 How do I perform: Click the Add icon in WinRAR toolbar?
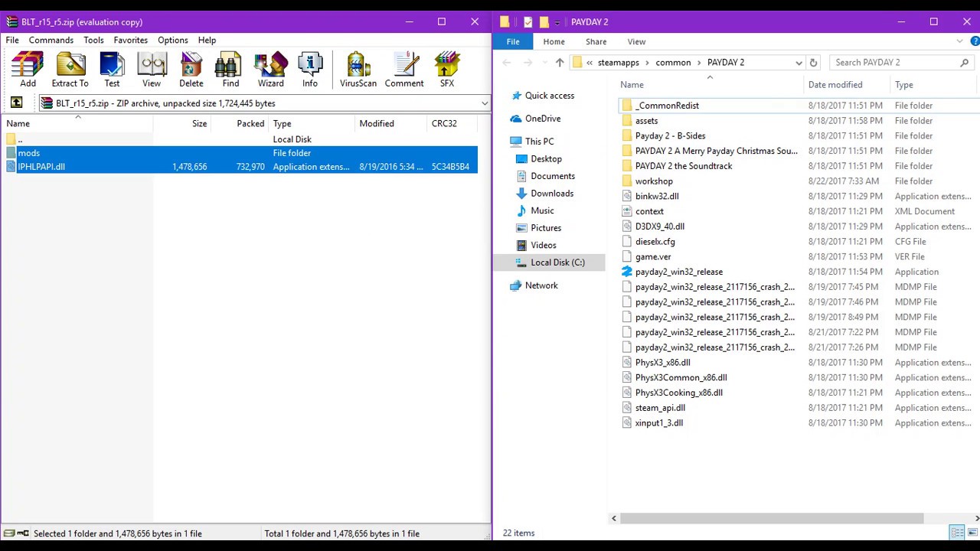(x=28, y=70)
